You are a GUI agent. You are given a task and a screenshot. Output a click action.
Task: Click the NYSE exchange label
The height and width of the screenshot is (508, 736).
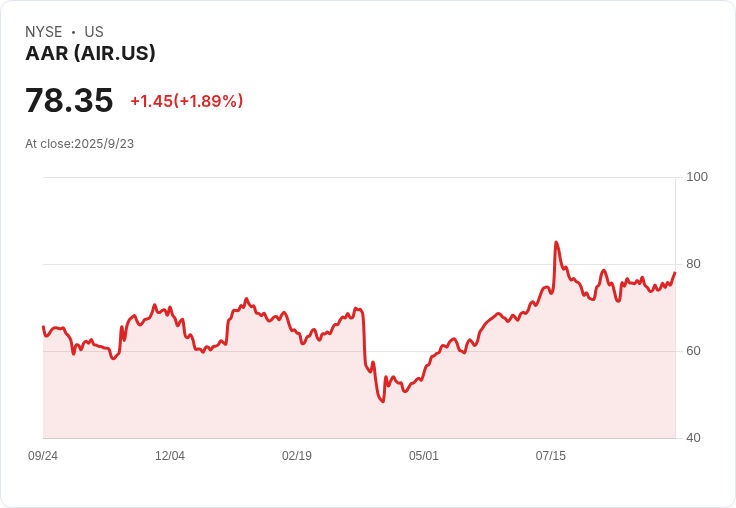pos(44,32)
